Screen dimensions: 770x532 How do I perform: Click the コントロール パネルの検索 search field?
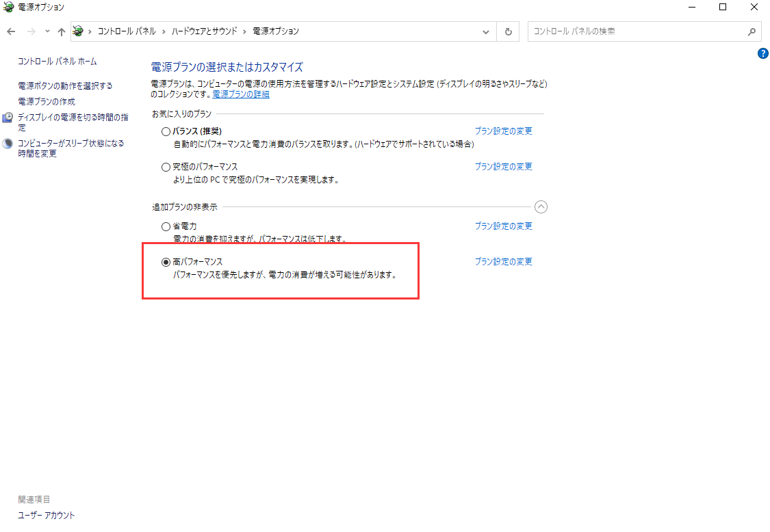point(637,31)
